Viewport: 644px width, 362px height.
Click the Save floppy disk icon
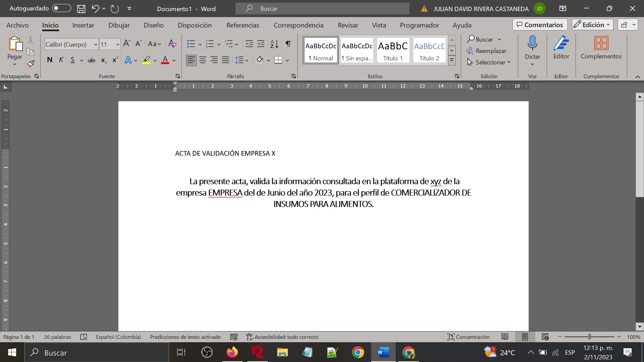click(x=81, y=9)
